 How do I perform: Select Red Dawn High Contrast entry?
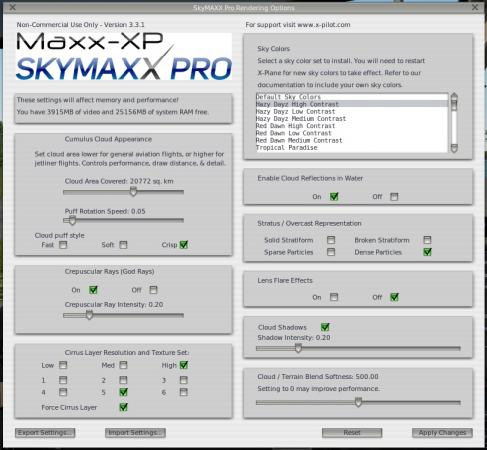(352, 126)
